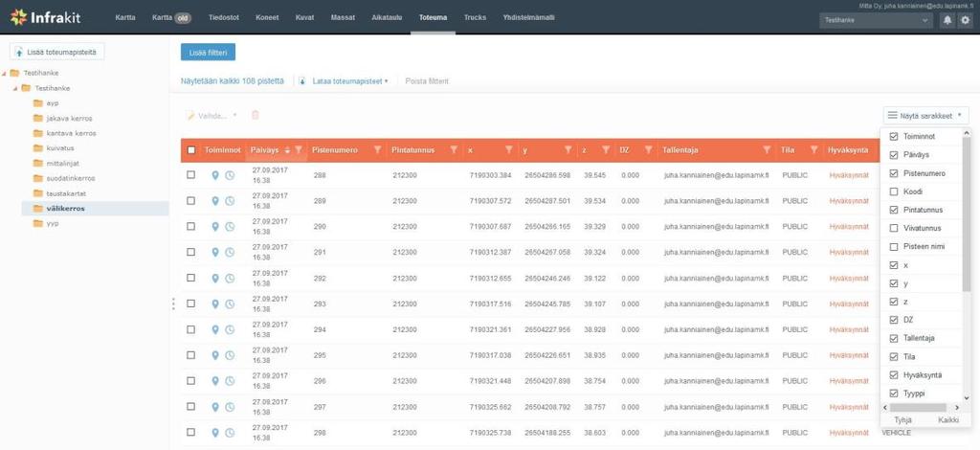This screenshot has height=450, width=980.
Task: Select the row checkbox for point 288
Action: [x=191, y=175]
